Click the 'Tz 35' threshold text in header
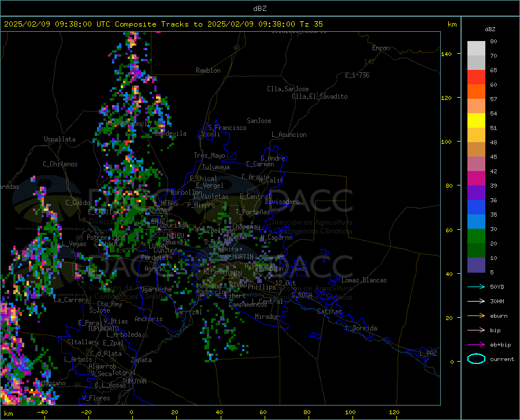Screen dimensions: 520x420 311,24
